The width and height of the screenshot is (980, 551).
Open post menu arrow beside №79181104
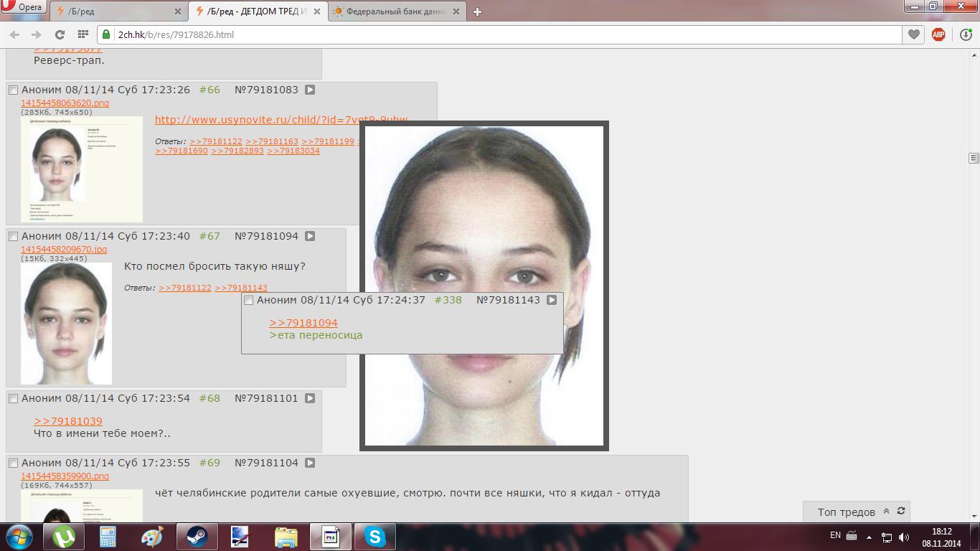pos(310,463)
